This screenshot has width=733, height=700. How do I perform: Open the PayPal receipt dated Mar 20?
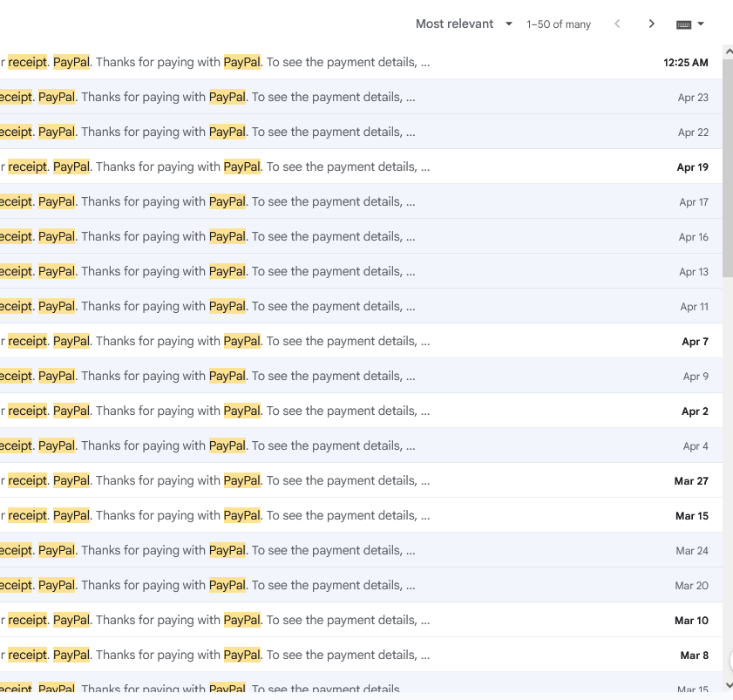pyautogui.click(x=361, y=585)
